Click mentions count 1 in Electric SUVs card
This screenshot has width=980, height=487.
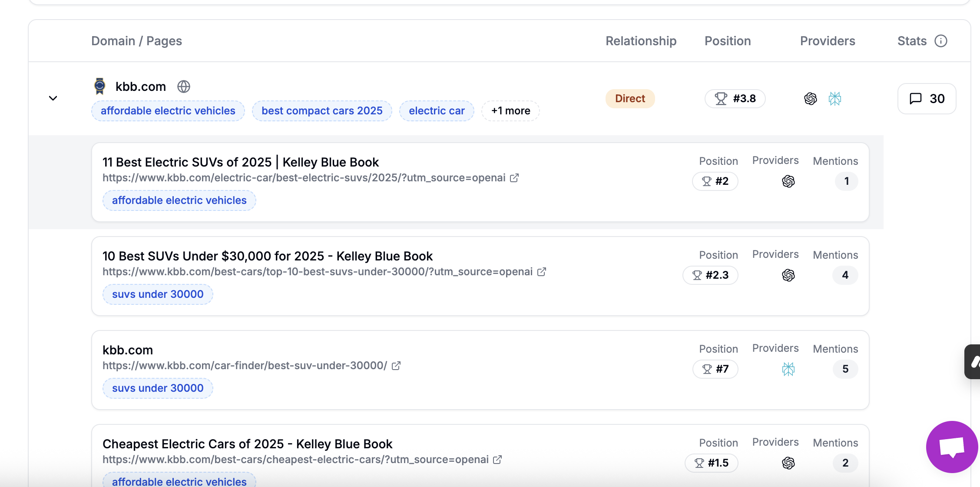pos(846,181)
